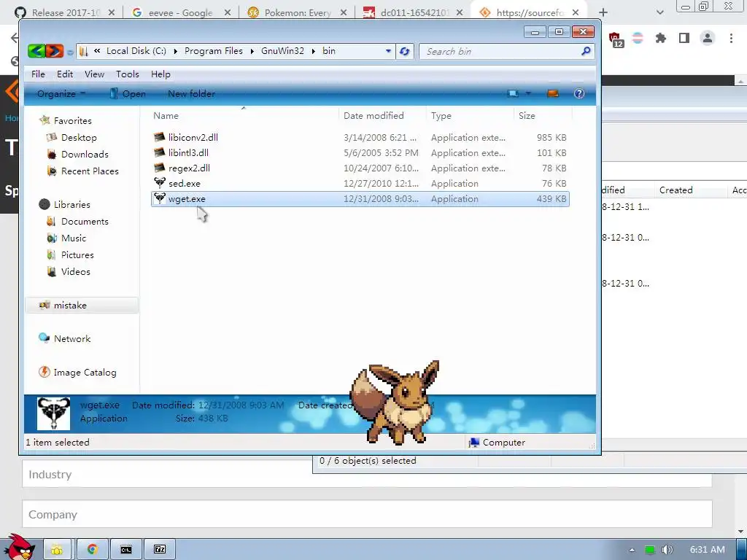Switch to the Release 2017-10 Chrome tab
Image resolution: width=747 pixels, height=560 pixels.
(64, 12)
